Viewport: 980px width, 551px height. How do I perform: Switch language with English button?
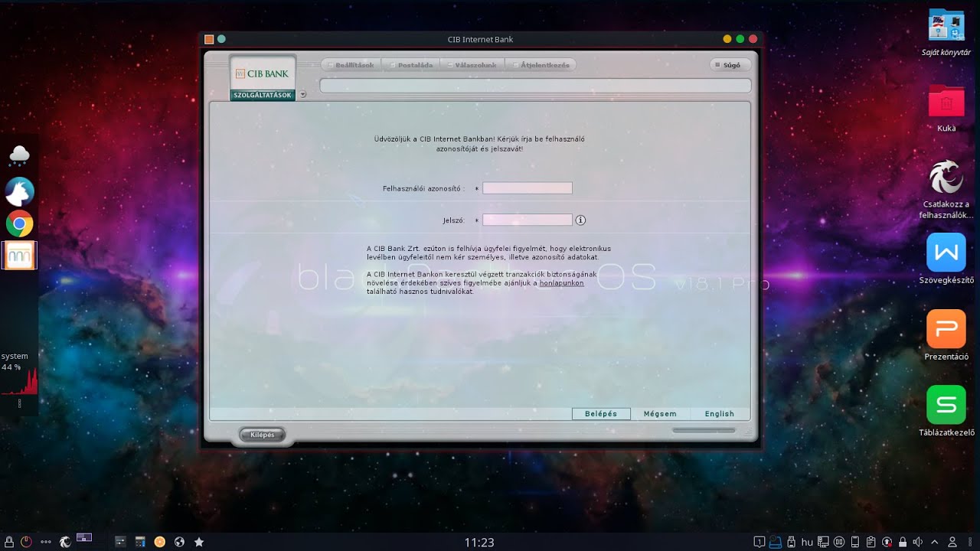[720, 414]
